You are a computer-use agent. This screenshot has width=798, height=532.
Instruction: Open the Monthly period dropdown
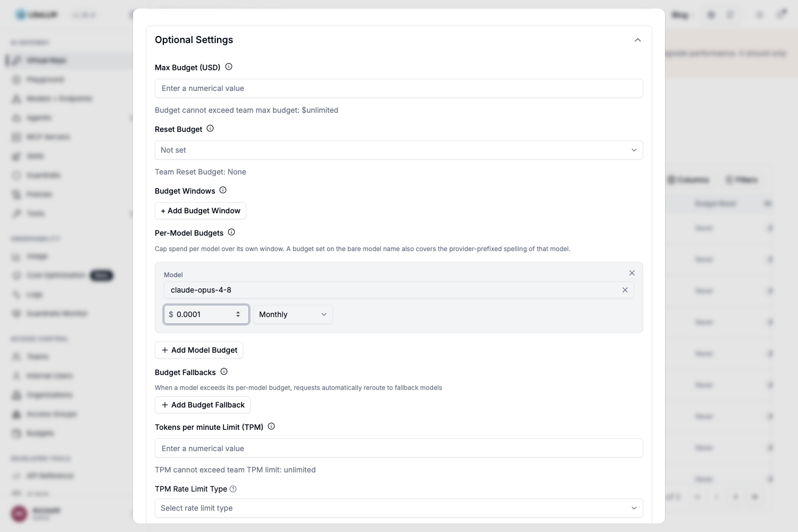point(293,314)
